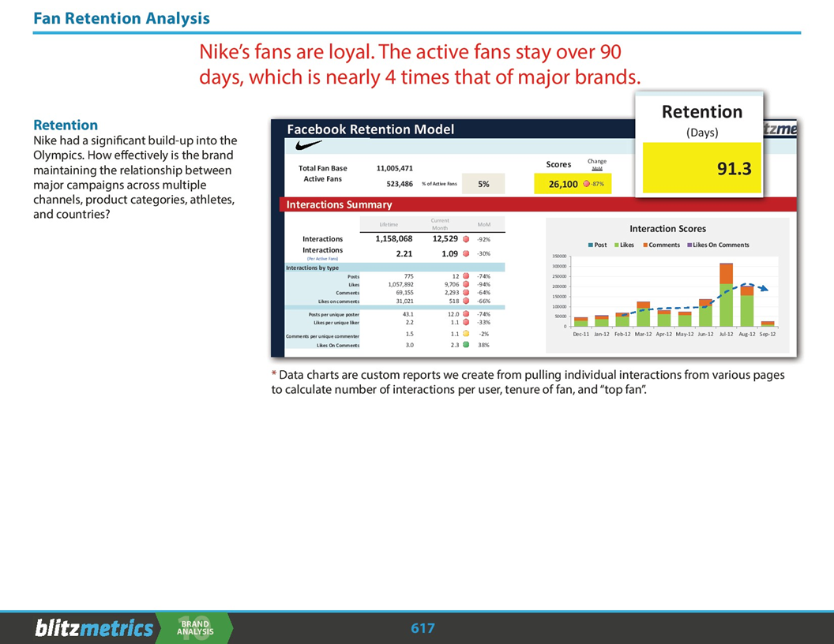The width and height of the screenshot is (834, 644).
Task: Click the Fan Retention Analysis heading
Action: (x=122, y=18)
